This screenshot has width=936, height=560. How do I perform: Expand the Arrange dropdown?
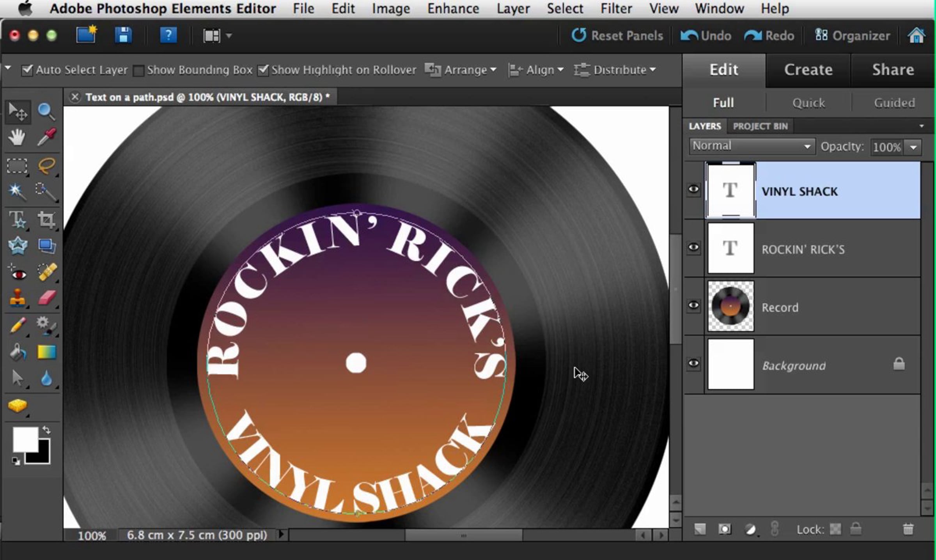click(461, 70)
